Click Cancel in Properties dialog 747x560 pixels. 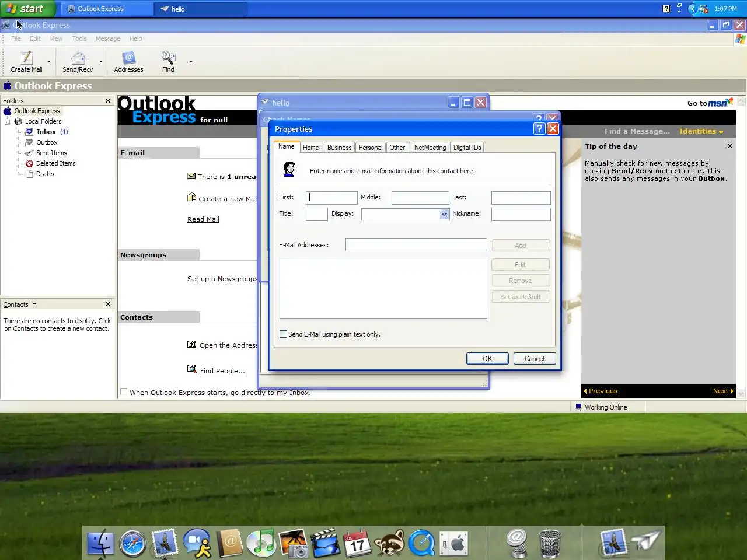pos(534,359)
